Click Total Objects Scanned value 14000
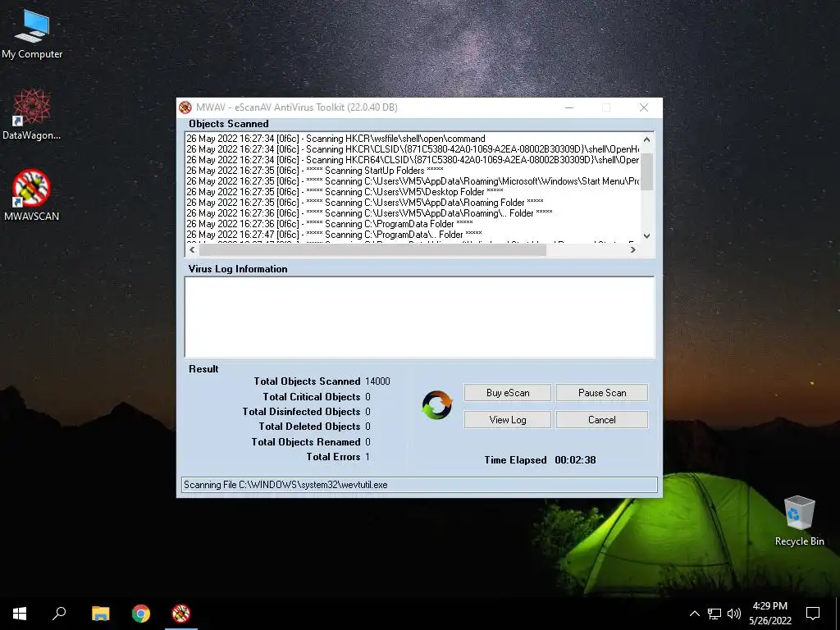Image resolution: width=840 pixels, height=630 pixels. 377,381
